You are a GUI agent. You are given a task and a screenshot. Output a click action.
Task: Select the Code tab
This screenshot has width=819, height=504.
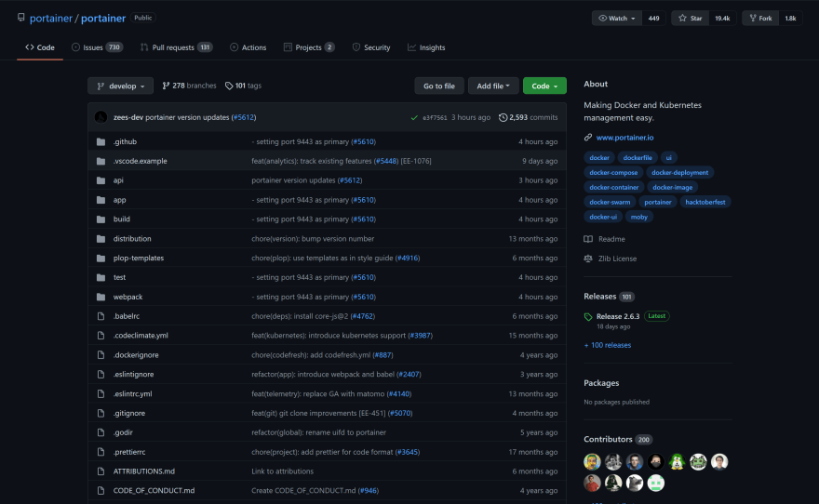pyautogui.click(x=40, y=47)
